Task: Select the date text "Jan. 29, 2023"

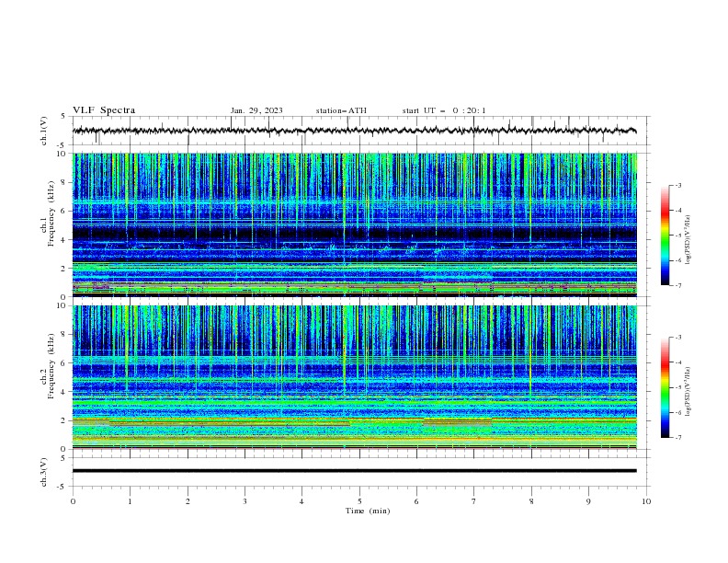Action: point(256,110)
